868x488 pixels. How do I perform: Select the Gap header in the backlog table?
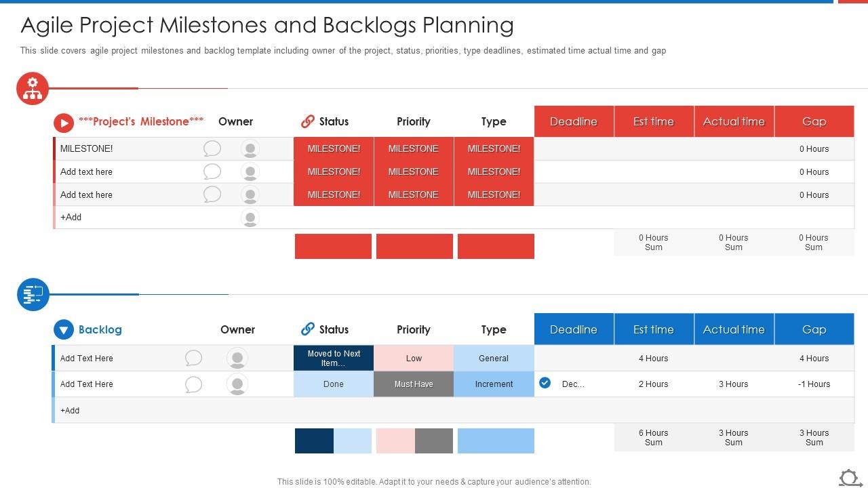tap(814, 329)
